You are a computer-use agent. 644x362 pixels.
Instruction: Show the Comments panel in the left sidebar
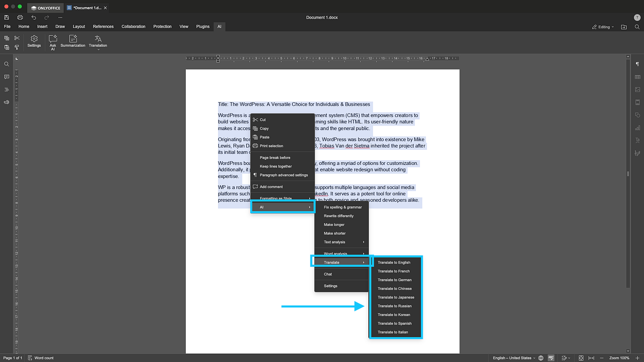click(6, 77)
